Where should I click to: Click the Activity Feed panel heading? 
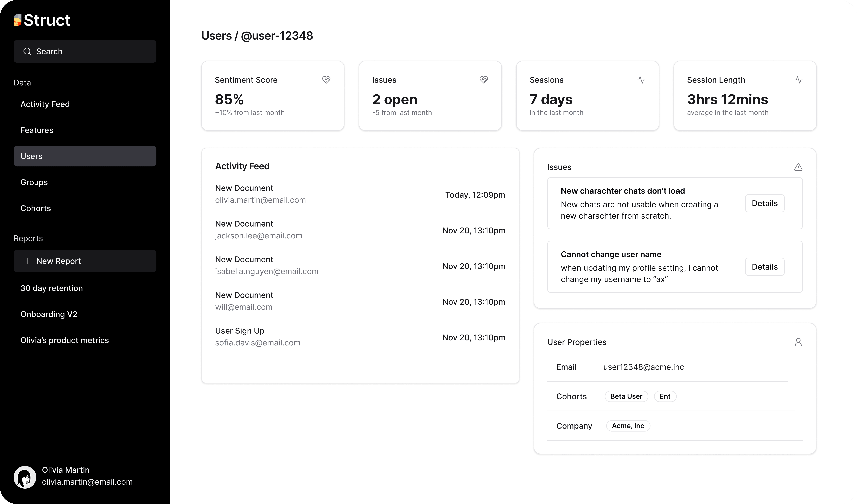pyautogui.click(x=242, y=166)
